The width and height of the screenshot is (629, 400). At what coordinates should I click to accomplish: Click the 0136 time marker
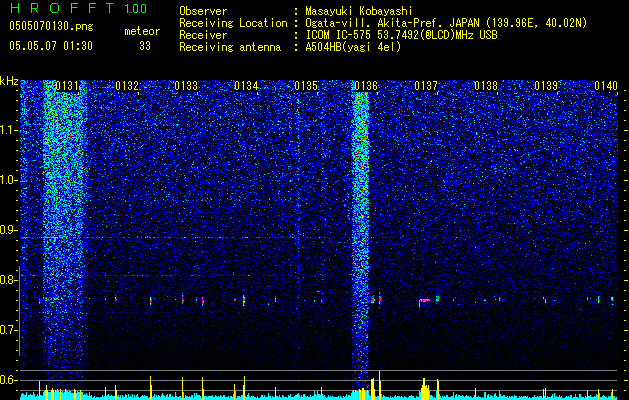(x=366, y=85)
